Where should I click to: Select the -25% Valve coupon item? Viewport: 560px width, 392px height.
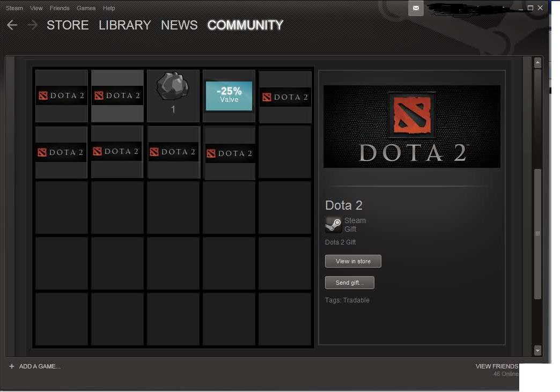(x=229, y=95)
